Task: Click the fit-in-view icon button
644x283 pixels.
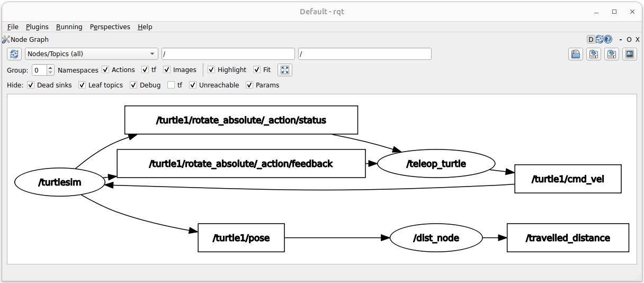Action: [285, 70]
